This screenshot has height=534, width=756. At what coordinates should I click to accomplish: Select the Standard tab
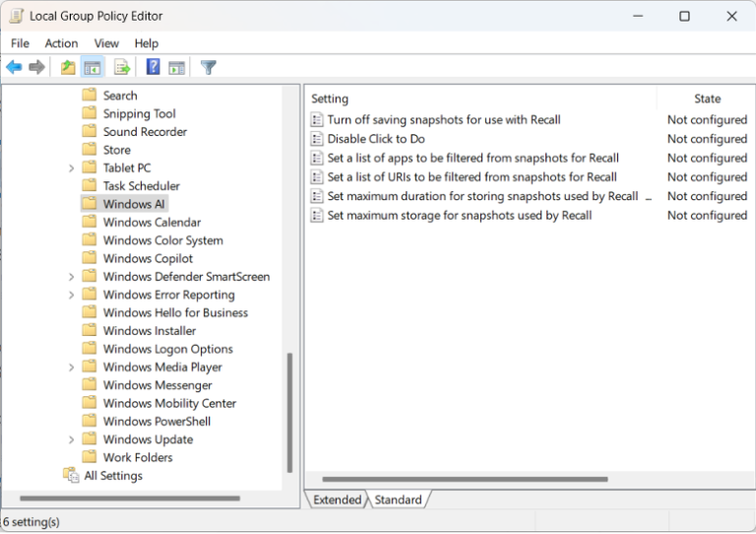click(398, 500)
